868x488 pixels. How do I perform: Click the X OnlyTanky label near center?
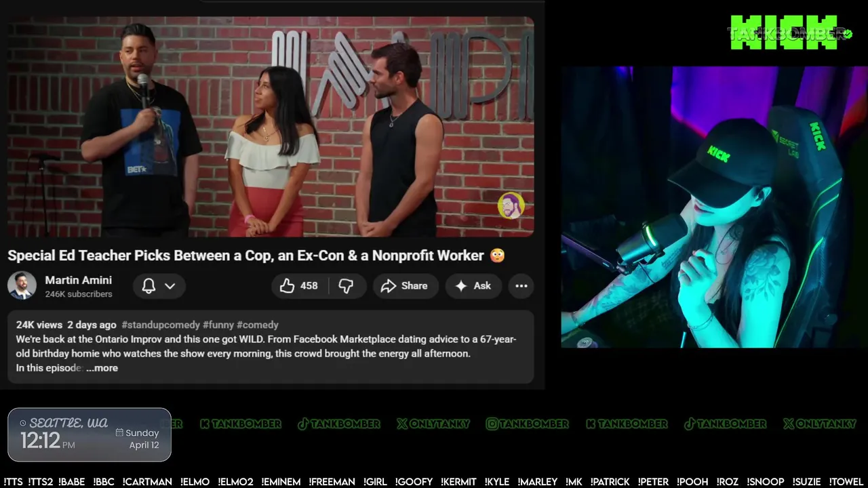pos(433,424)
